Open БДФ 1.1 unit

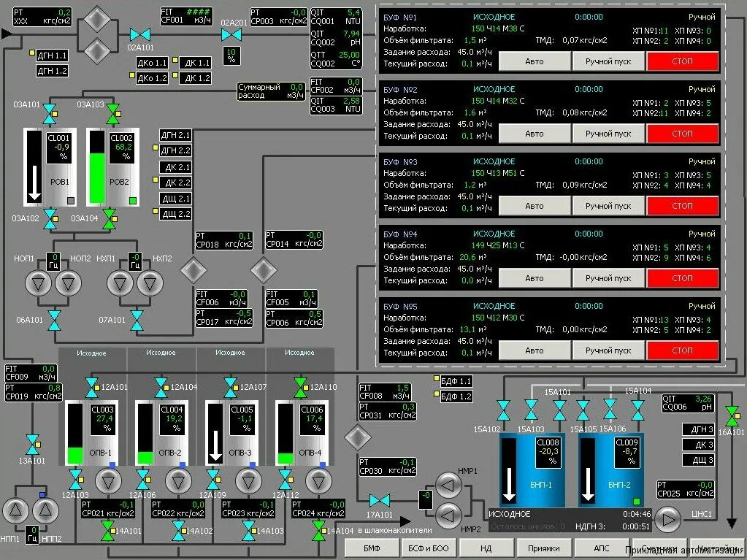tap(456, 381)
